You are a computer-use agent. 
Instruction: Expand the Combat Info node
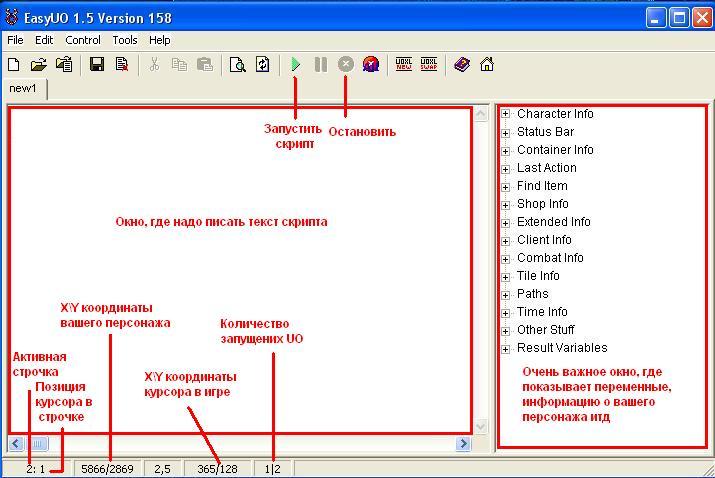coord(505,259)
